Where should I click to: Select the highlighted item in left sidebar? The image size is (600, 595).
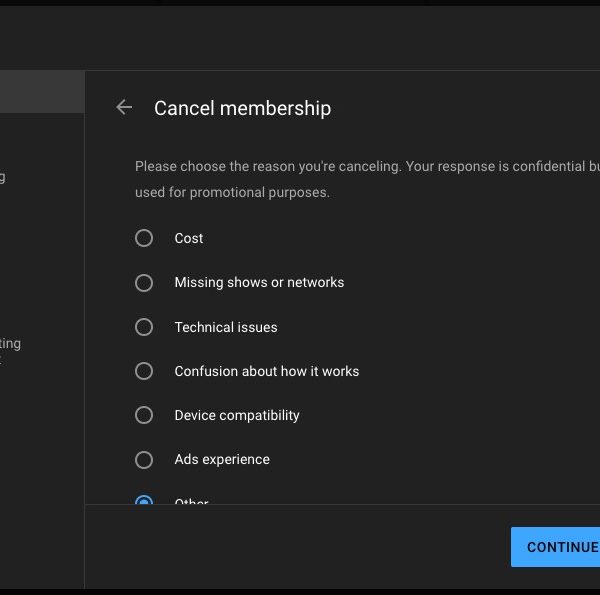42,92
